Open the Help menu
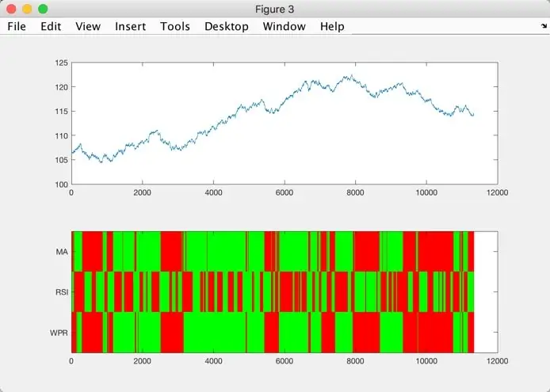 [x=332, y=26]
